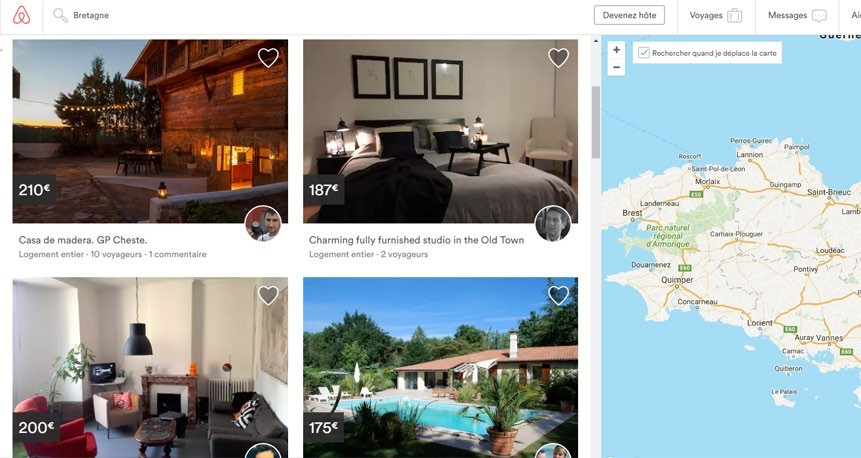The height and width of the screenshot is (458, 861).
Task: Zoom in the map with plus button
Action: 616,50
